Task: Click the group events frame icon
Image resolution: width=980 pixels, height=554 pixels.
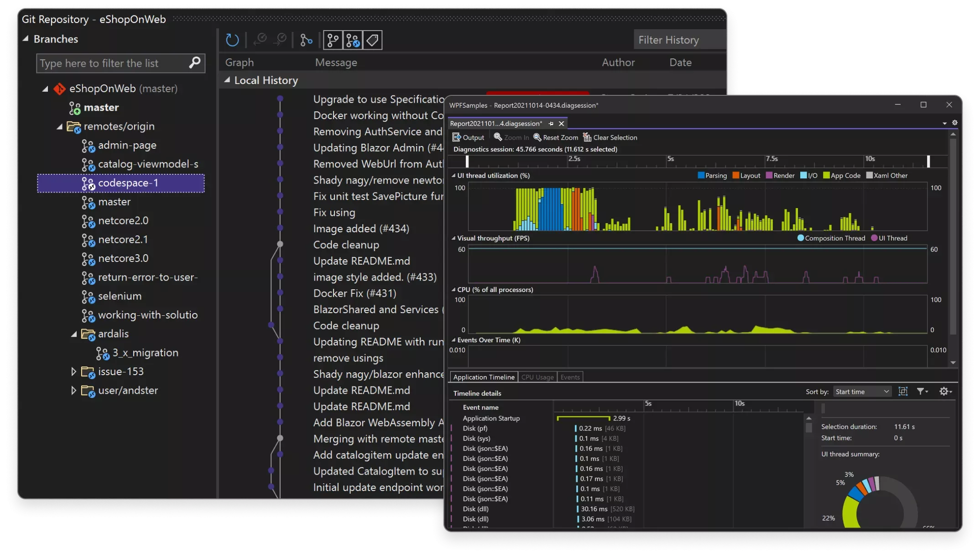Action: (x=903, y=392)
